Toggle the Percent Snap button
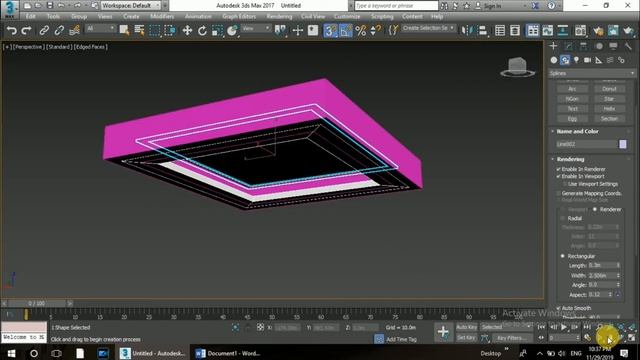 click(361, 31)
